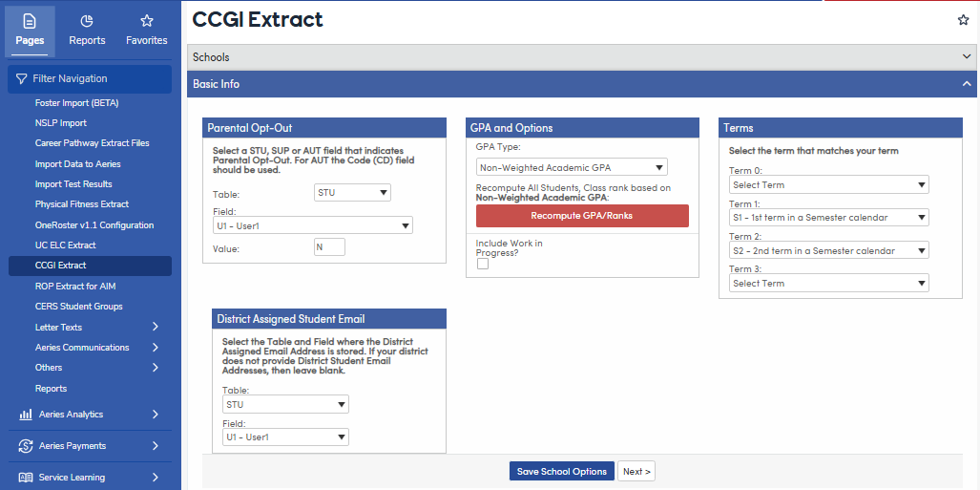Click the Letter Texts menu label
Viewport: 980px width, 490px height.
point(58,328)
